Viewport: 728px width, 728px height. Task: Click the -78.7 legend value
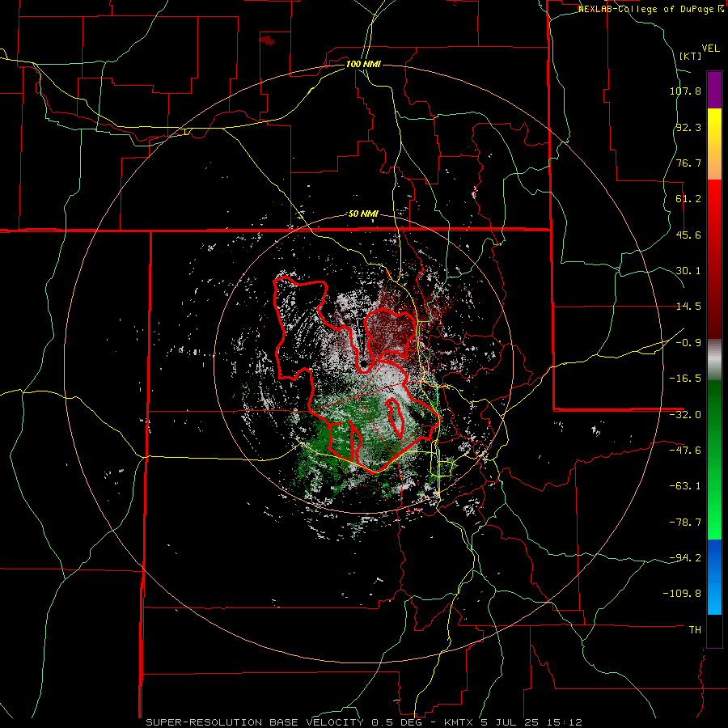(x=685, y=523)
